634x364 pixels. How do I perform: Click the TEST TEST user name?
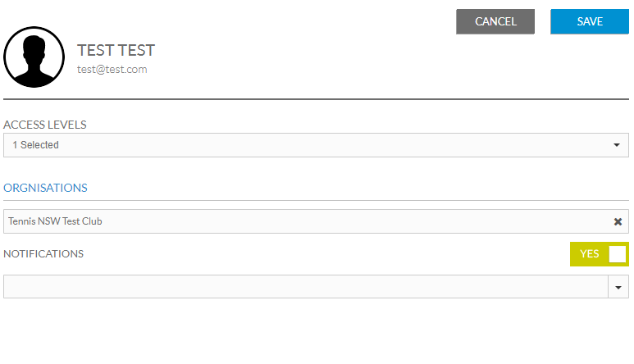click(116, 51)
